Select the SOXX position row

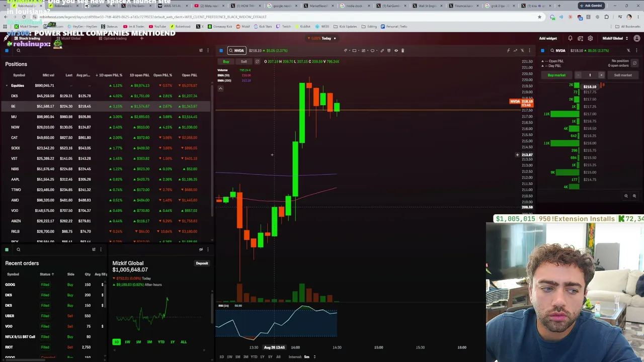point(106,148)
